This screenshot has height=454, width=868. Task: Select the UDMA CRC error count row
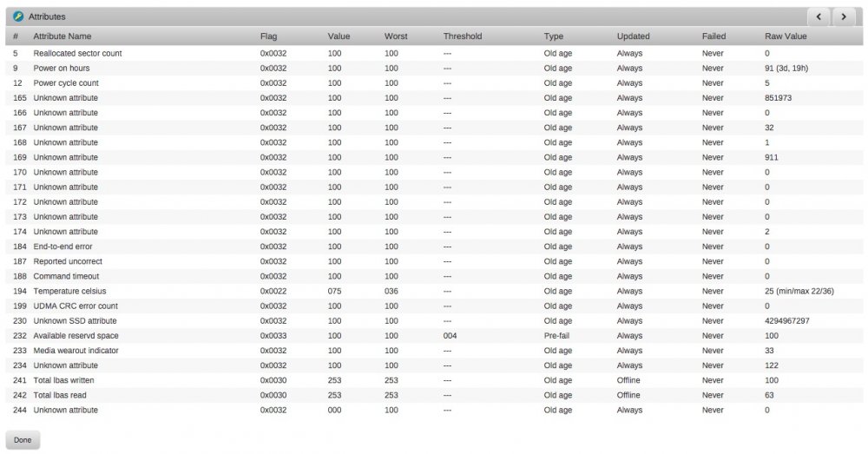[x=434, y=306]
